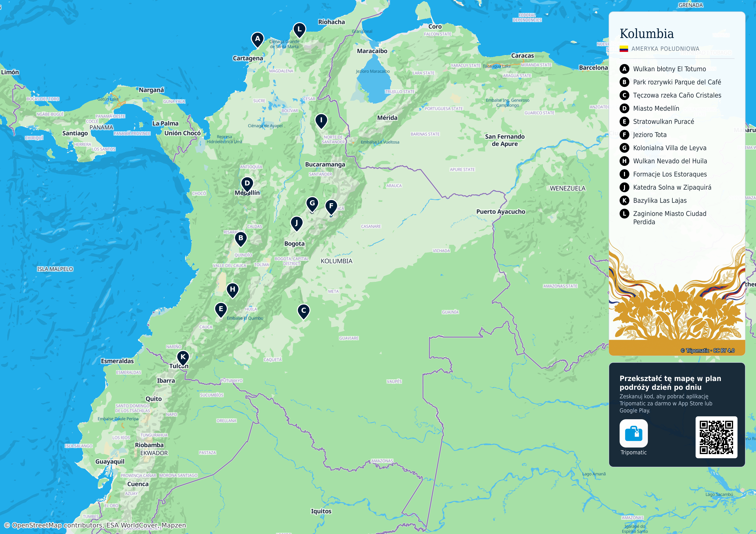Screen dimensions: 756x534
Task: Click legend badge F for Jezioro Tota
Action: click(624, 135)
